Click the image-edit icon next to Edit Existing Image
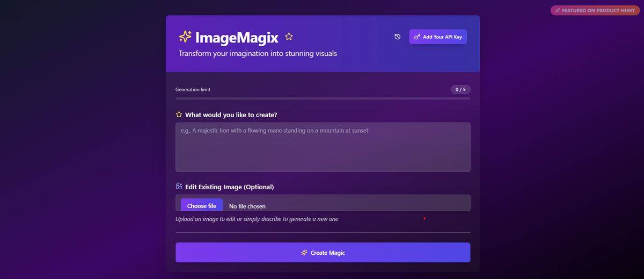 click(179, 187)
